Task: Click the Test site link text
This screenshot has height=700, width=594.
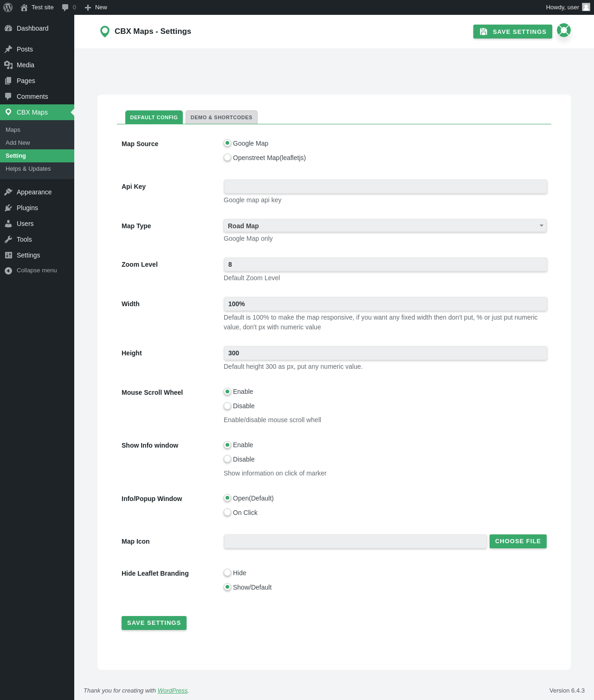Action: pos(43,7)
